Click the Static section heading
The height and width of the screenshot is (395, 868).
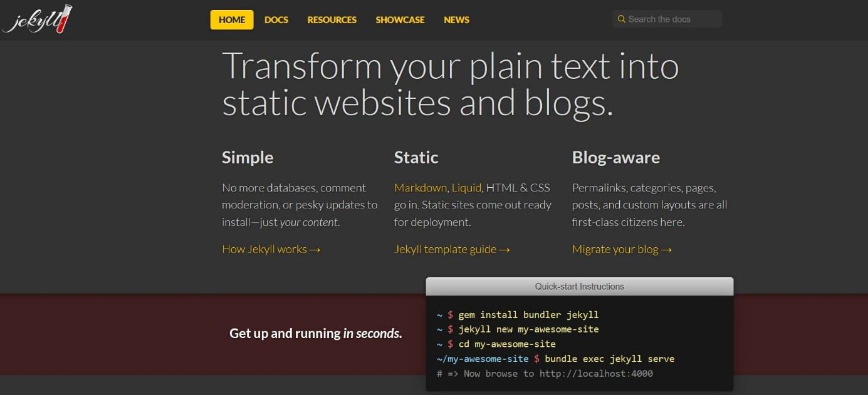416,157
